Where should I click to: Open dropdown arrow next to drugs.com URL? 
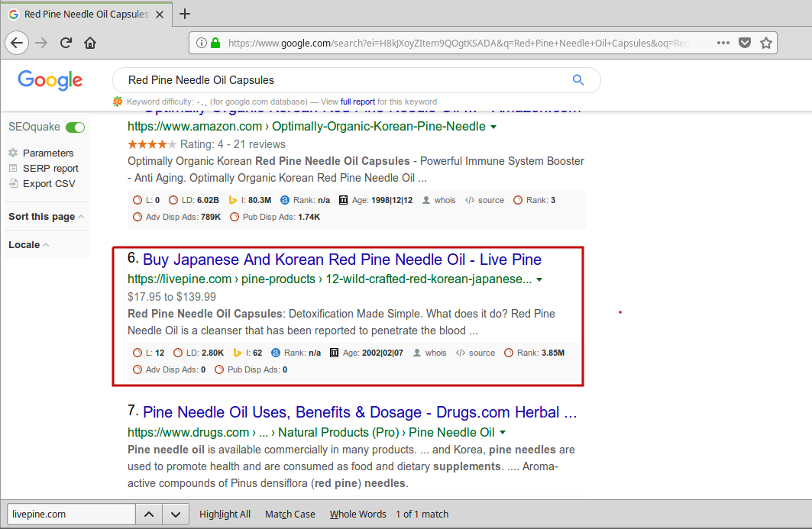pyautogui.click(x=503, y=432)
